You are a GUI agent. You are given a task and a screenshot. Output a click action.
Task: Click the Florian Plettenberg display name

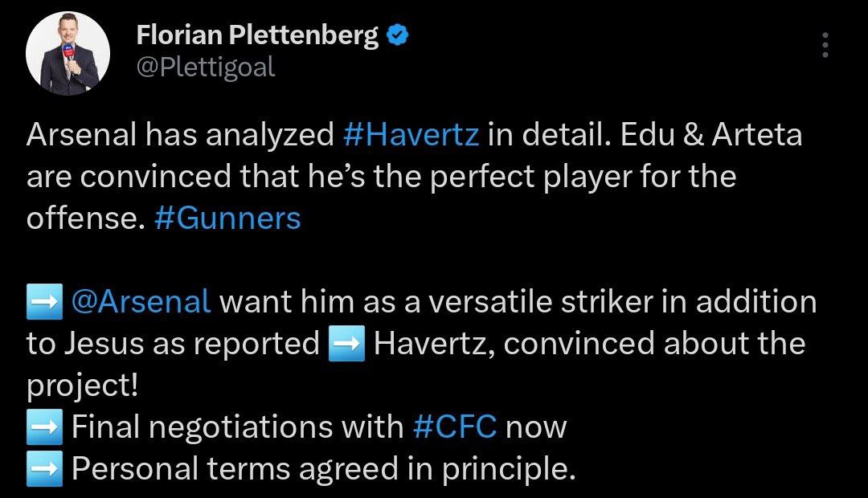(x=257, y=35)
